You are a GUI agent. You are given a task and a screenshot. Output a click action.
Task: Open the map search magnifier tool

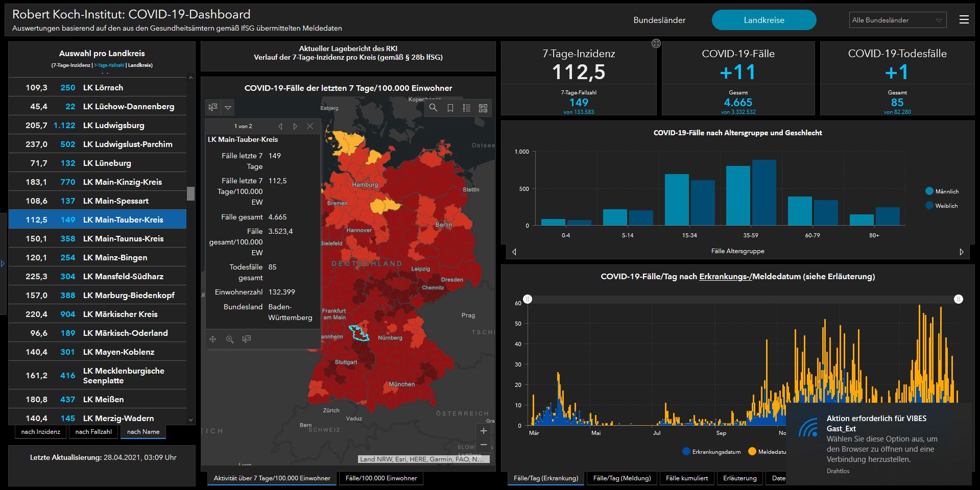[433, 108]
